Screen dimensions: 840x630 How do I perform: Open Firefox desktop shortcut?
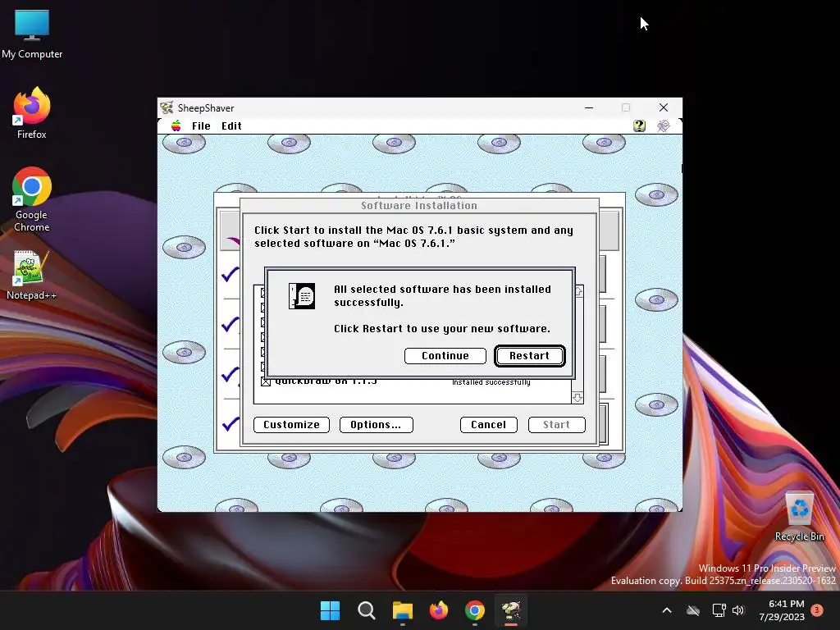[32, 113]
